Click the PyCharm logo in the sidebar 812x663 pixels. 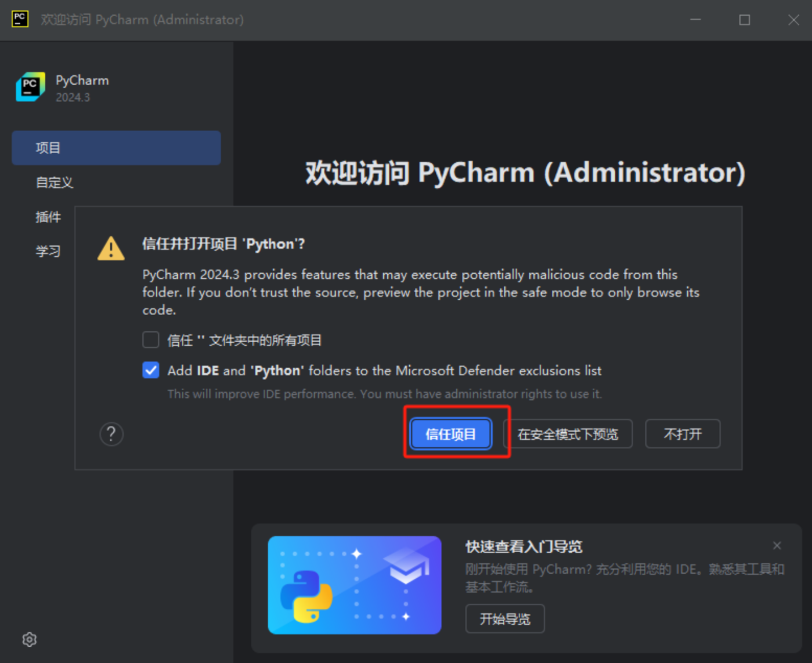point(30,87)
